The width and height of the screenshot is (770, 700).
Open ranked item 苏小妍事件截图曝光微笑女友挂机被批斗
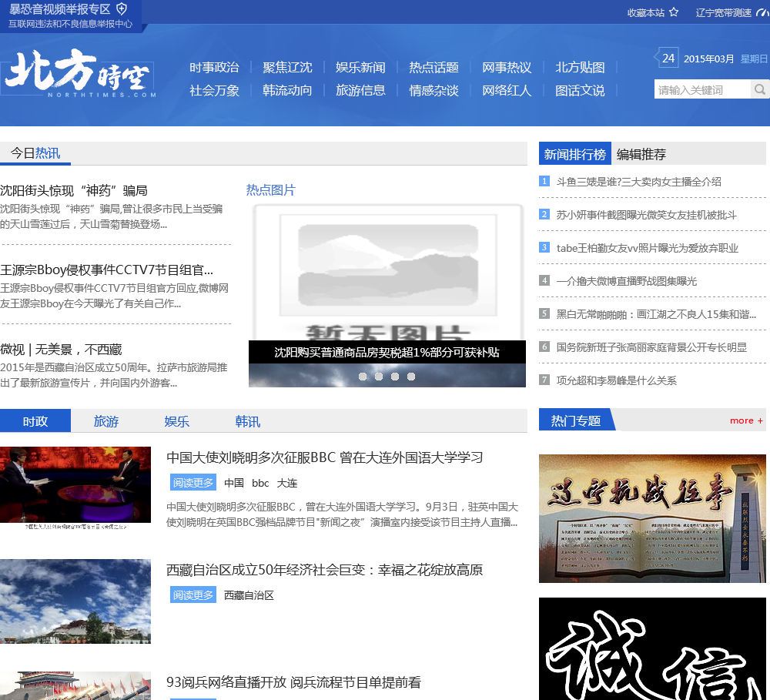[646, 215]
